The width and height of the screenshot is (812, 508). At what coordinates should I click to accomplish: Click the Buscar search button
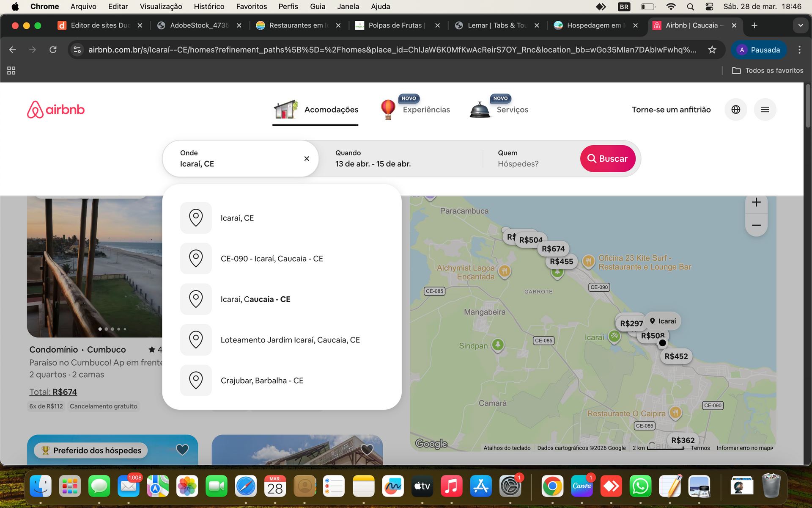[608, 158]
